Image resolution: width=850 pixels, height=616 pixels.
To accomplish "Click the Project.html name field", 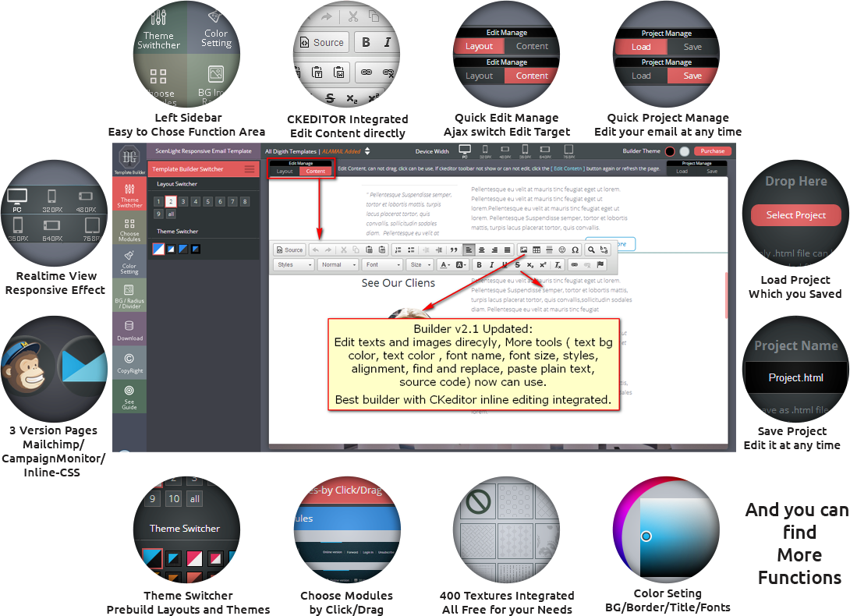I will [795, 377].
